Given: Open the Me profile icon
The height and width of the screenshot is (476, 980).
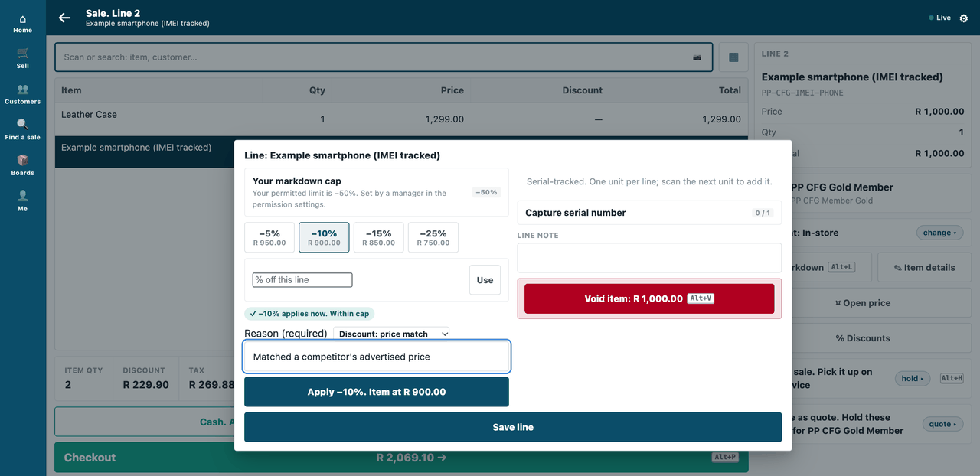Looking at the screenshot, I should [23, 195].
